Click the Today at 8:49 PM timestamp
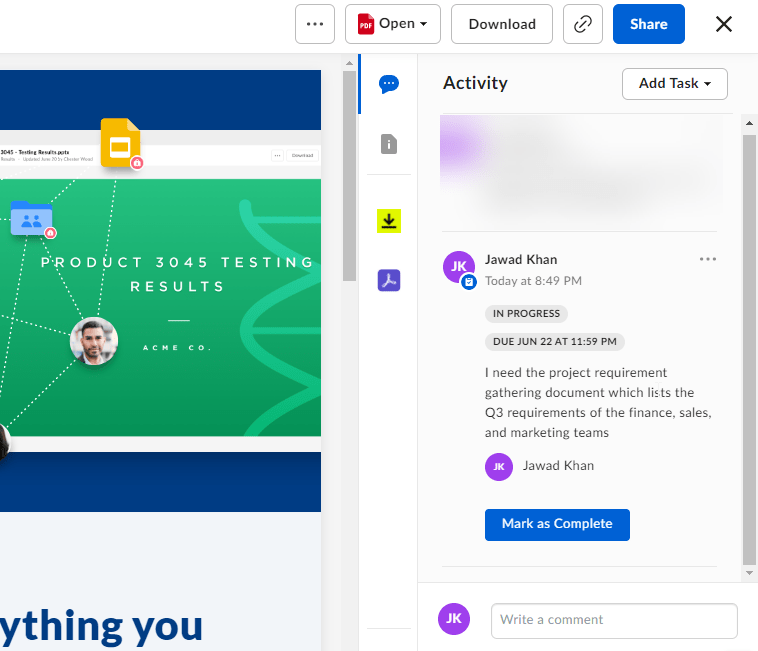Screen dimensions: 758x651 point(533,281)
